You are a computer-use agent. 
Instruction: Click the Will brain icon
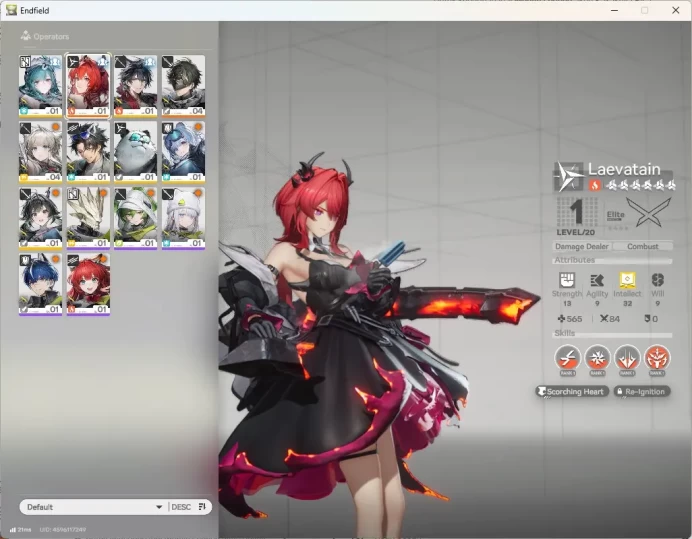click(x=658, y=280)
